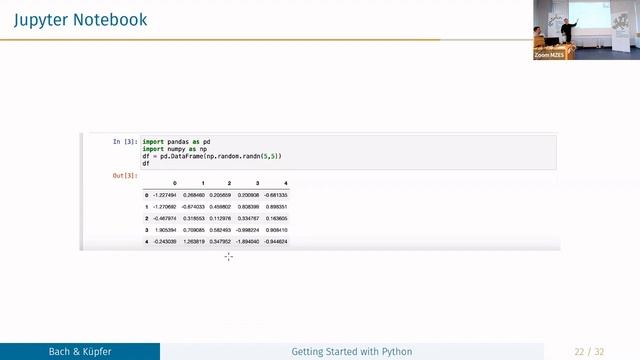Click the slide number '22 / 32'
The height and width of the screenshot is (360, 640).
pos(589,351)
